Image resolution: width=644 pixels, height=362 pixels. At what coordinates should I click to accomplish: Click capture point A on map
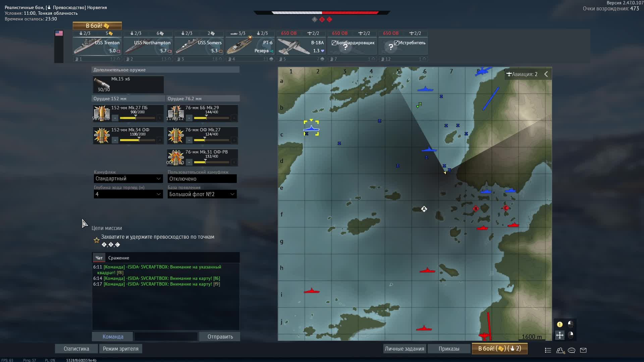424,209
